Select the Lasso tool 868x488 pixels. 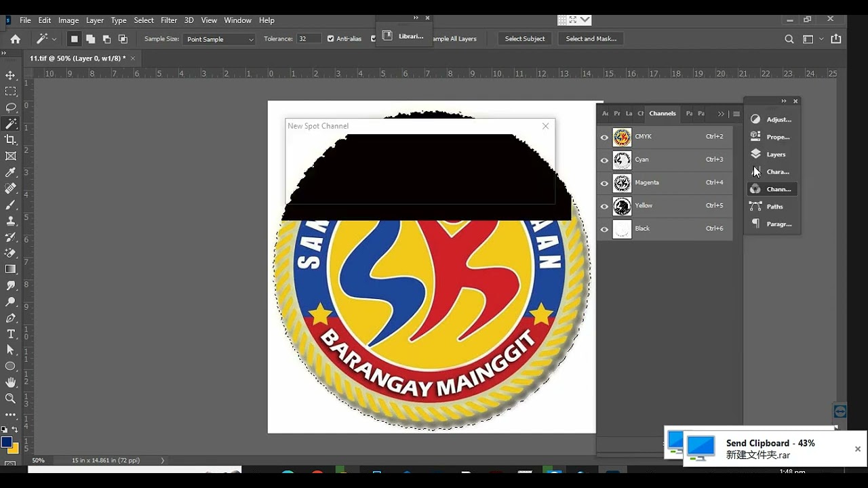click(x=10, y=108)
